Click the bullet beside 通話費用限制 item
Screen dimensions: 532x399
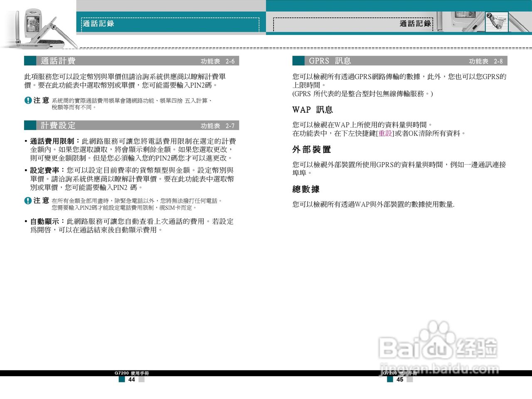click(25, 141)
